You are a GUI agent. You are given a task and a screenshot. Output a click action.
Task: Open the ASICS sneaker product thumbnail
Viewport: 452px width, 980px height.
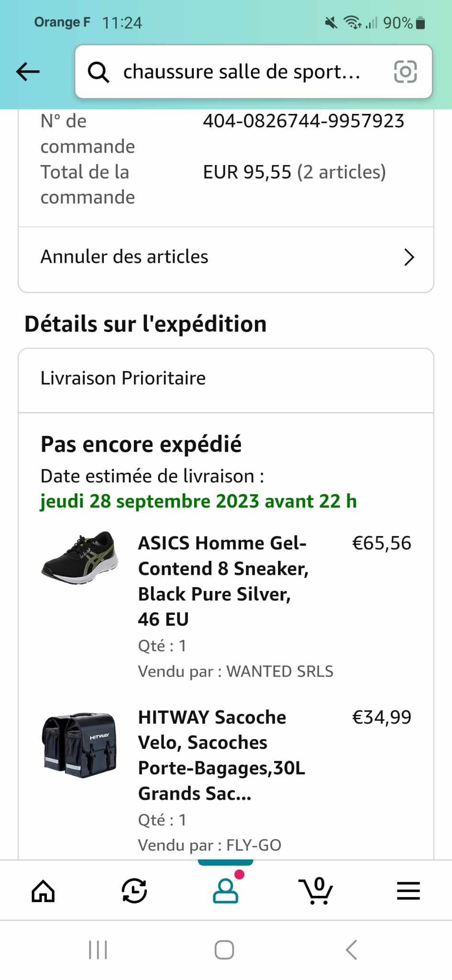click(80, 558)
